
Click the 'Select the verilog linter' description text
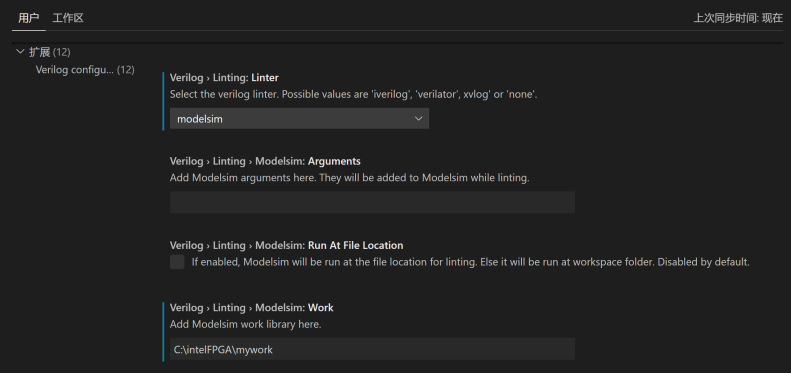click(x=353, y=94)
